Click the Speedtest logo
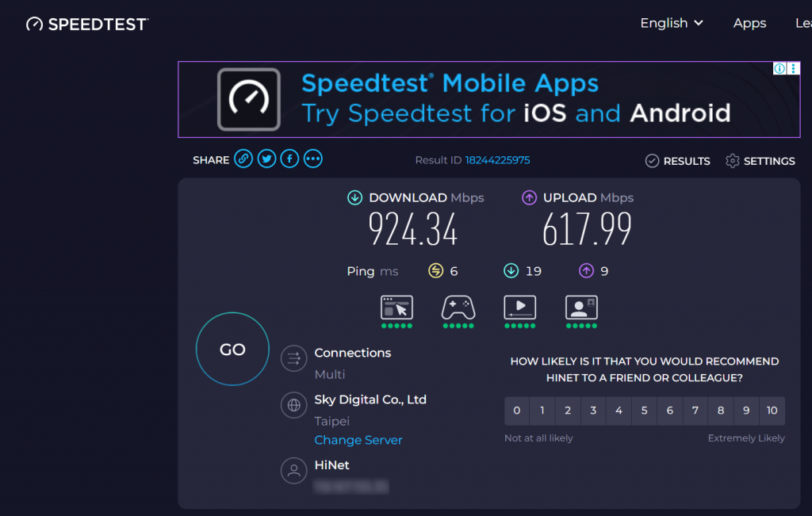This screenshot has height=516, width=812. click(87, 24)
